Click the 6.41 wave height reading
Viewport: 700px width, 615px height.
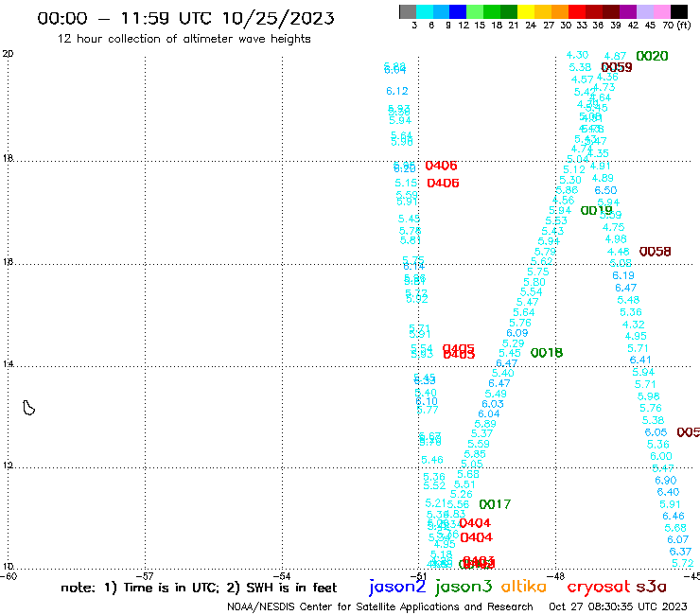(640, 360)
